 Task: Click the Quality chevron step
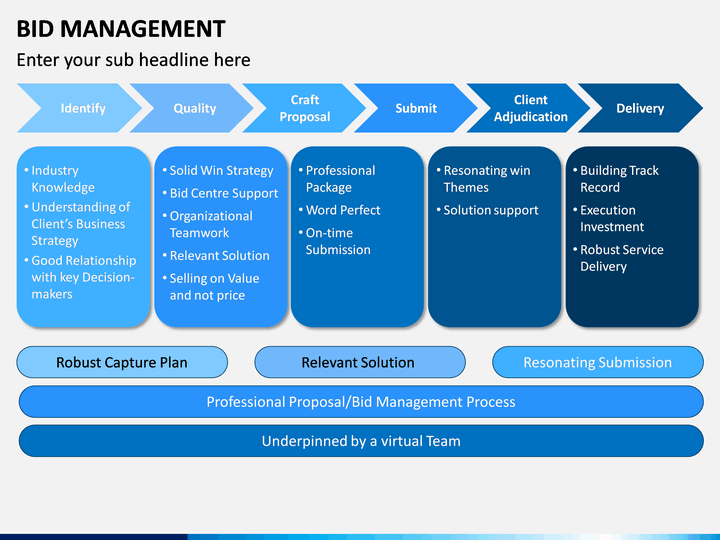[x=192, y=108]
